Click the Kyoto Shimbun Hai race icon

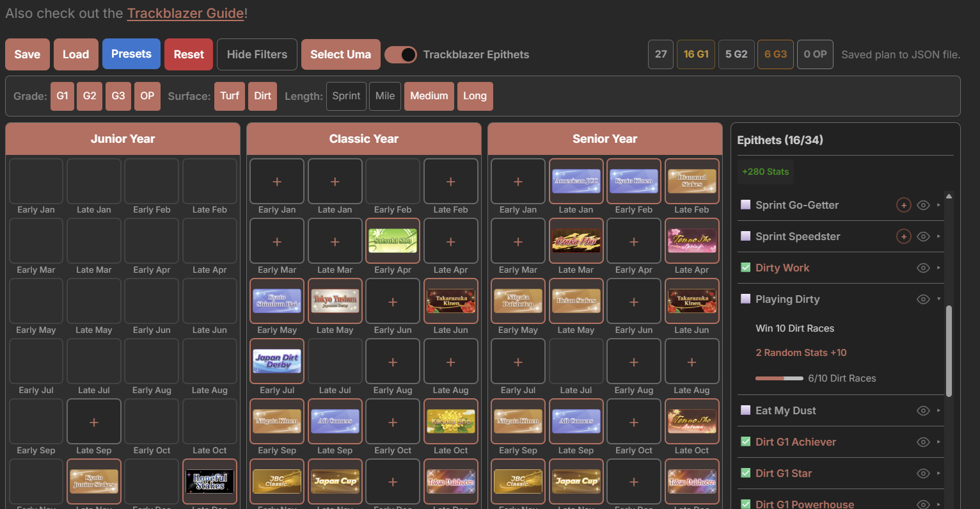coord(277,301)
